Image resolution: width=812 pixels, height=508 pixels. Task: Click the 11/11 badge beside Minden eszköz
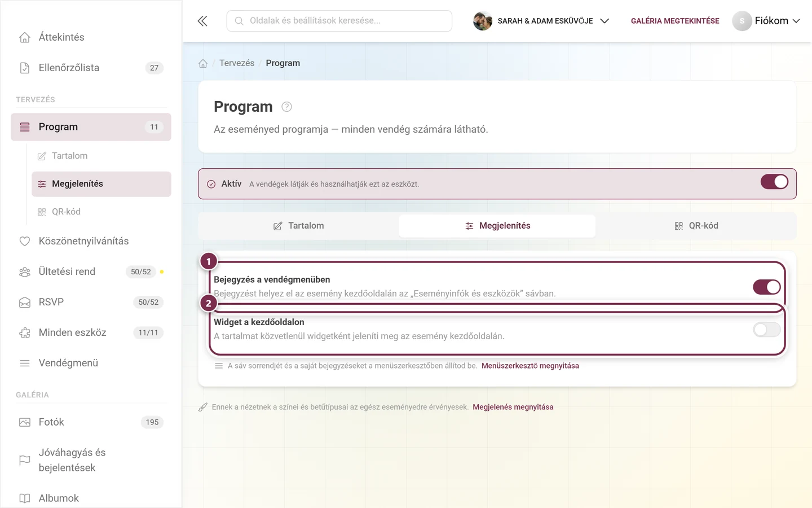[x=148, y=332]
